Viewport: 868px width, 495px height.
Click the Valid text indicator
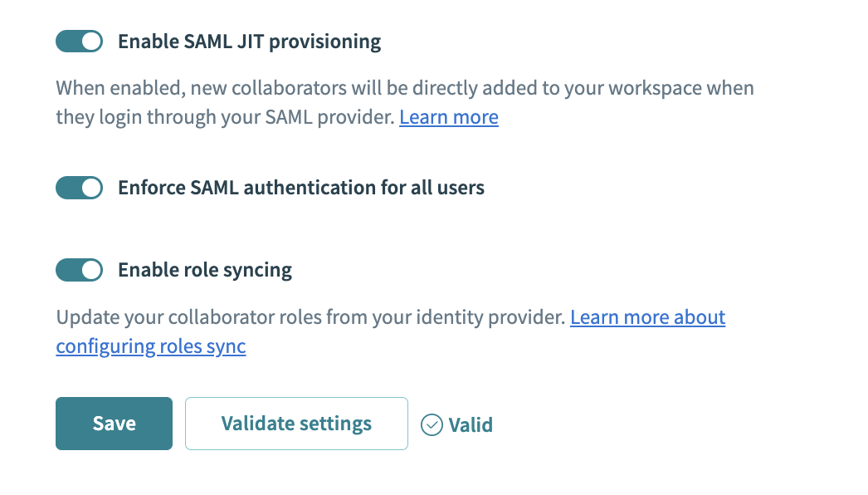[471, 424]
